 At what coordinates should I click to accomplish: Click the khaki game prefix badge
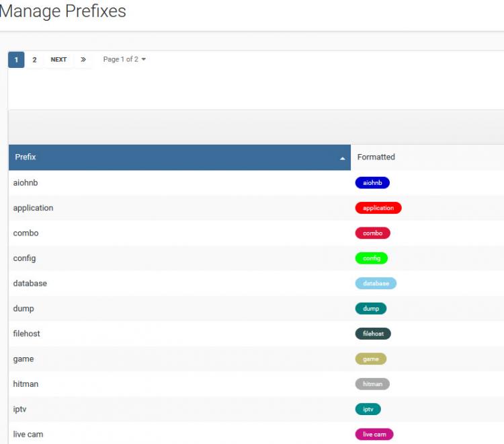371,359
